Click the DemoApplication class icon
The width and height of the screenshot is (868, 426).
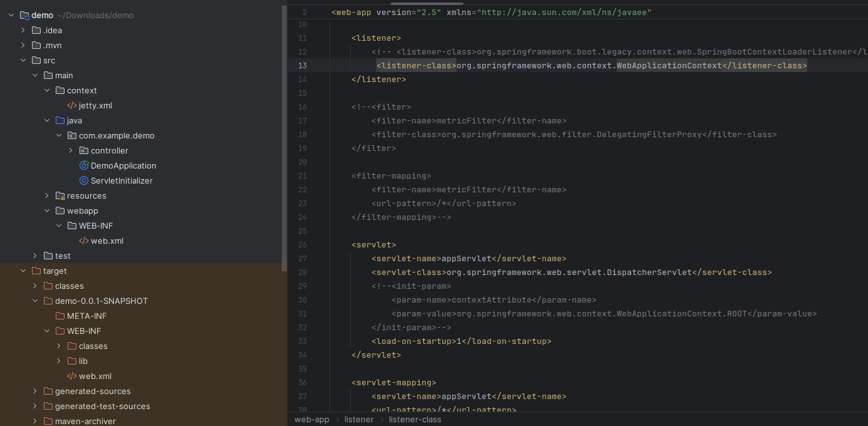pyautogui.click(x=84, y=166)
